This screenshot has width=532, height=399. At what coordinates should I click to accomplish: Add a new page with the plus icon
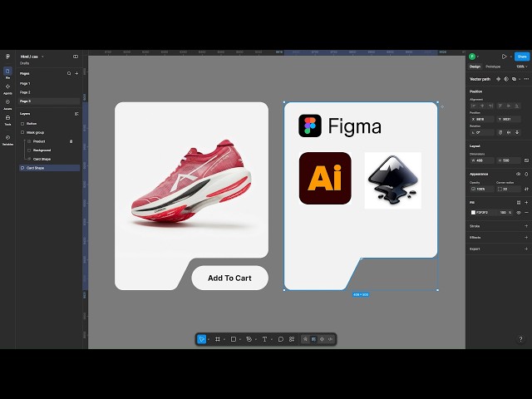(76, 73)
